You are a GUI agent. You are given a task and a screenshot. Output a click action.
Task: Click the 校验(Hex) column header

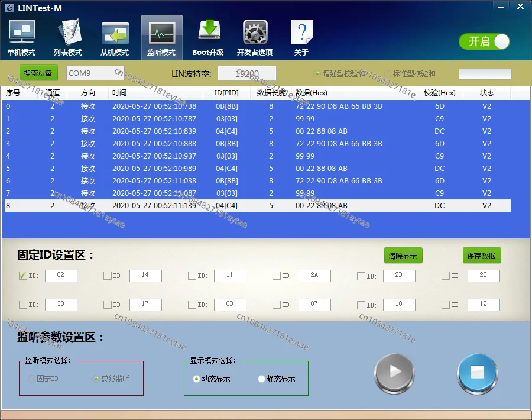click(439, 93)
